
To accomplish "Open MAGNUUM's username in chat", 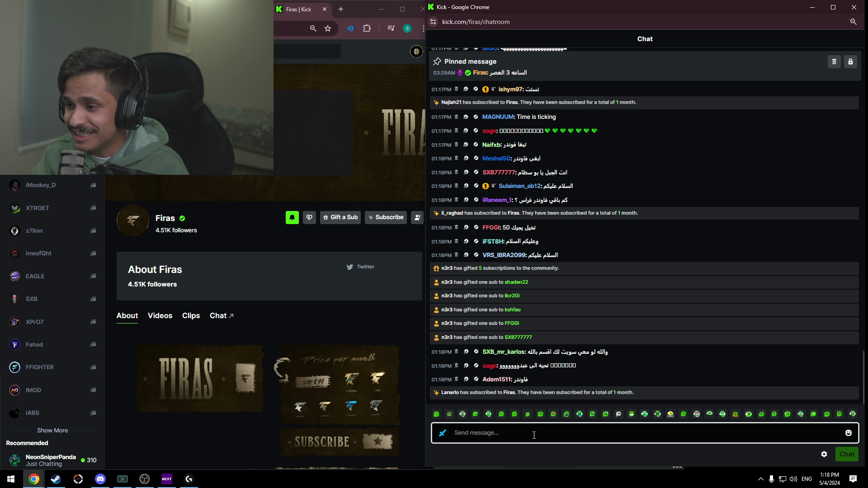I will (x=498, y=117).
